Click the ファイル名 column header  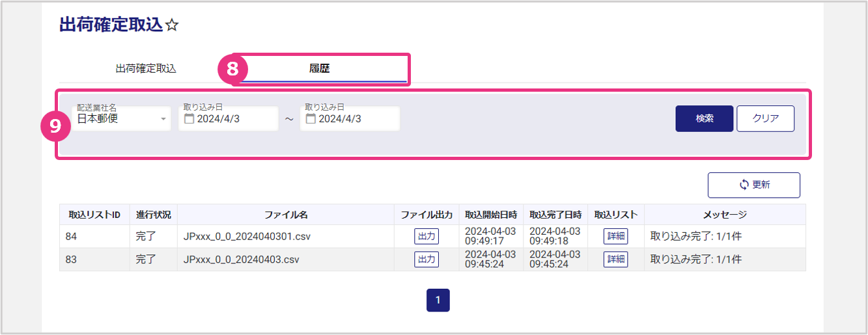click(x=285, y=215)
